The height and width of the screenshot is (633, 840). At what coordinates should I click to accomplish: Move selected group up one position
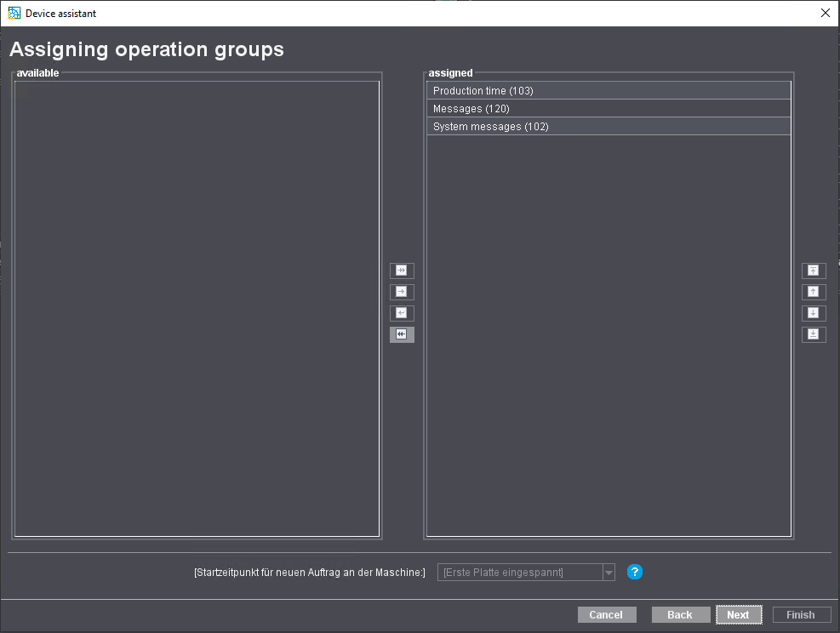pyautogui.click(x=814, y=292)
